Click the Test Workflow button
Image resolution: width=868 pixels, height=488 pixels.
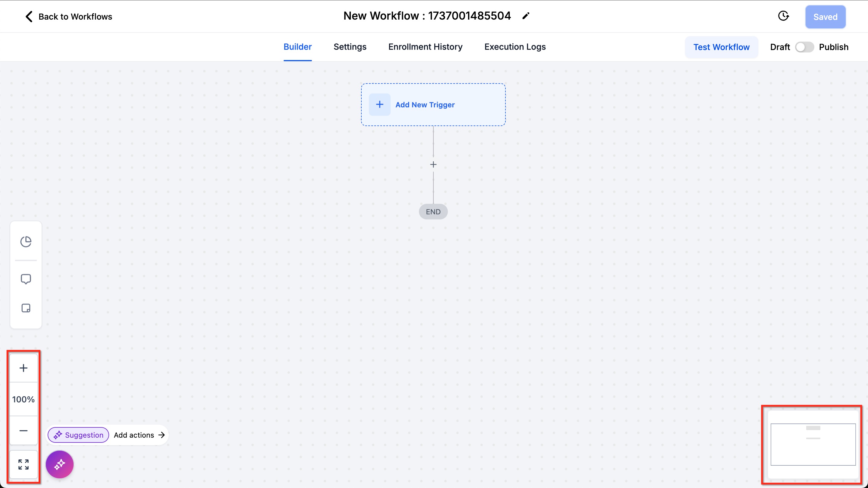(x=721, y=47)
